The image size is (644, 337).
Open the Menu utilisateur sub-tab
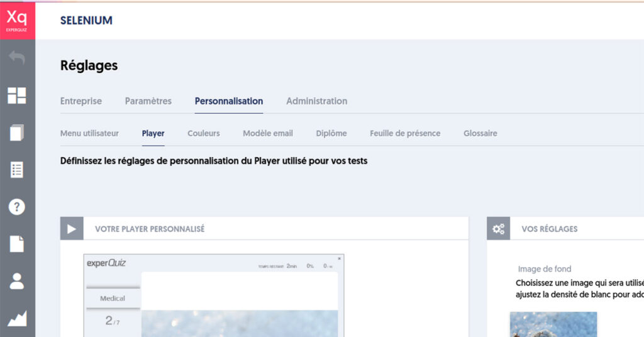click(x=89, y=133)
